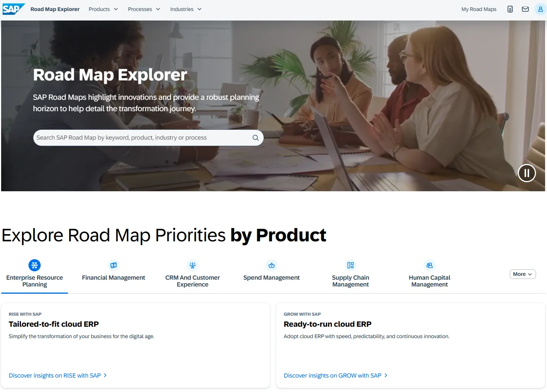Screen dimensions: 547x392
Task: Switch to Enterprise Resource Planning tab
Action: point(35,281)
